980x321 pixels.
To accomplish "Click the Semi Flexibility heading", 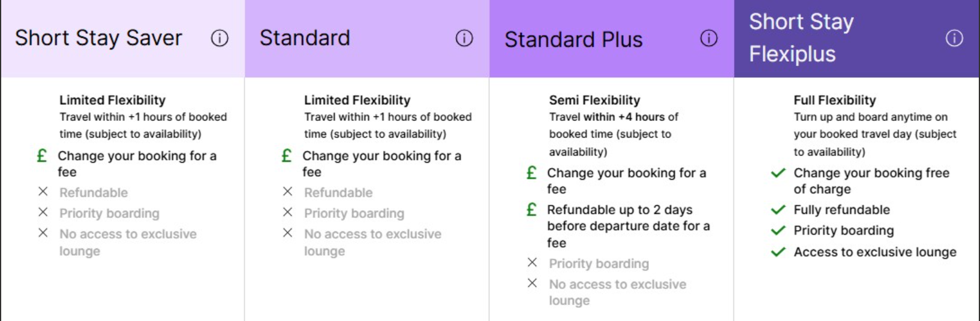I will (x=594, y=100).
